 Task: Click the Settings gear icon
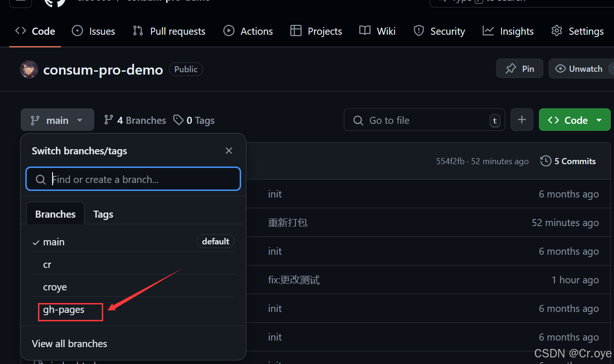557,31
